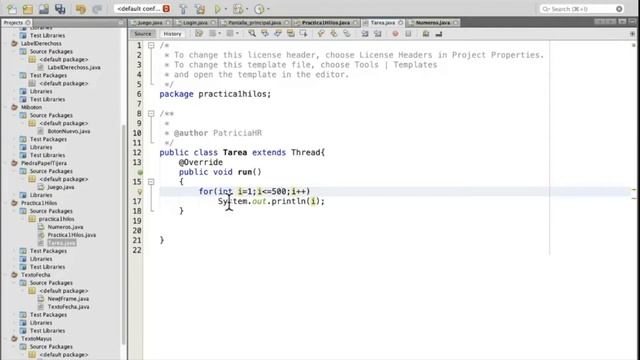Click the Next Bookmark icon
Screen dimensions: 640x360
pos(334,34)
